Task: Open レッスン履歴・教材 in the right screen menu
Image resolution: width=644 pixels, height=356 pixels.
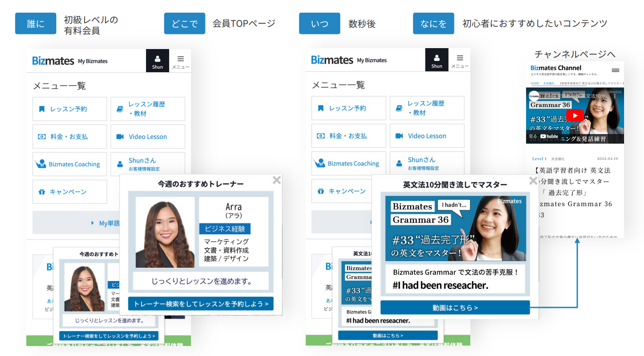Action: coord(427,108)
